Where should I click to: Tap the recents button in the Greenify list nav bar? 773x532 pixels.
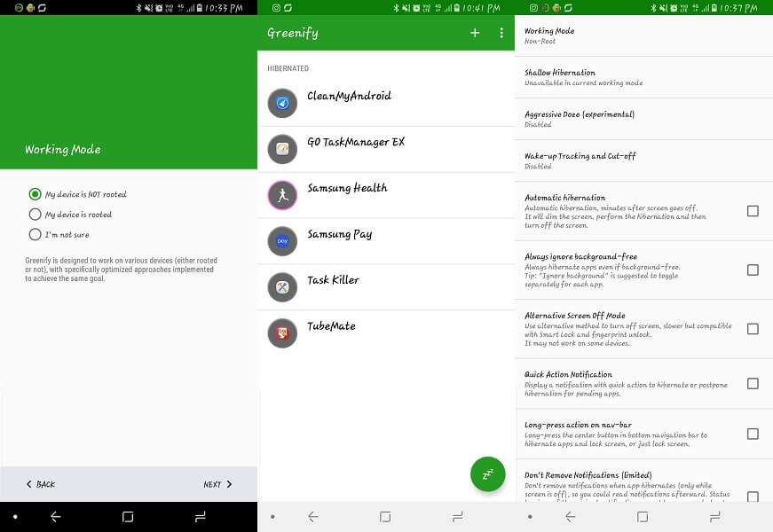pos(457,517)
